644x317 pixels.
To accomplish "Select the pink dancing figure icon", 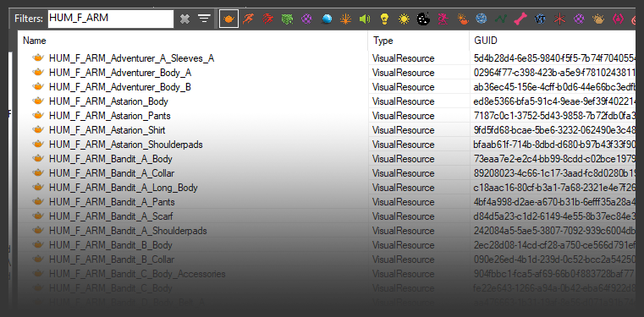I will [443, 19].
